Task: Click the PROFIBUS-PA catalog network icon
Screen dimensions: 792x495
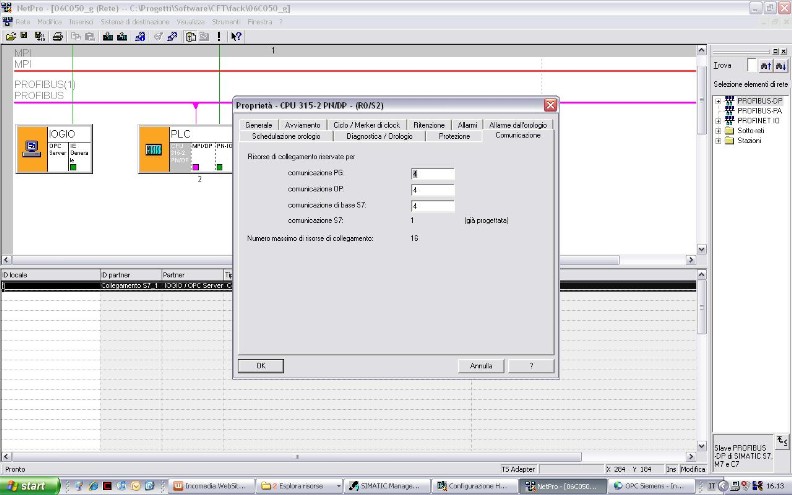Action: (729, 111)
